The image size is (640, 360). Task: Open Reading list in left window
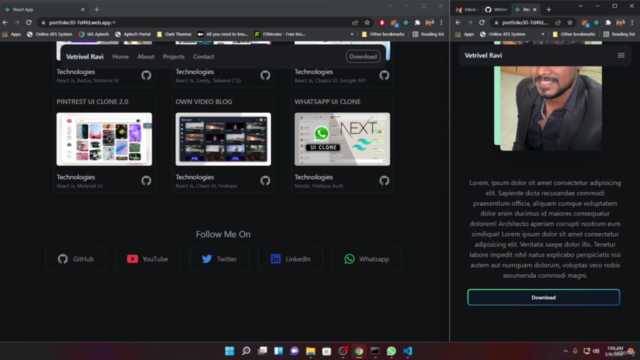(428, 34)
